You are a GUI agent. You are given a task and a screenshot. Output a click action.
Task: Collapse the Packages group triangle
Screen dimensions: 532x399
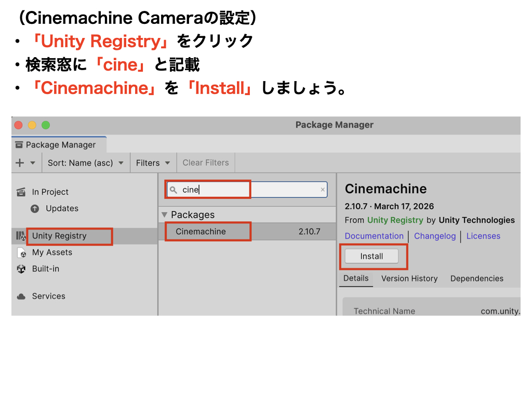click(x=165, y=215)
